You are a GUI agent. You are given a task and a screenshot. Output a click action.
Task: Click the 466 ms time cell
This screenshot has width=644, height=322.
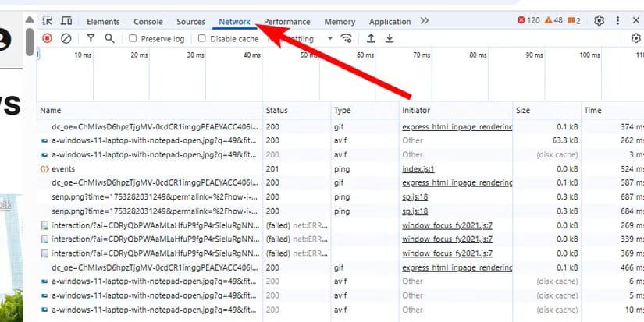(x=632, y=267)
